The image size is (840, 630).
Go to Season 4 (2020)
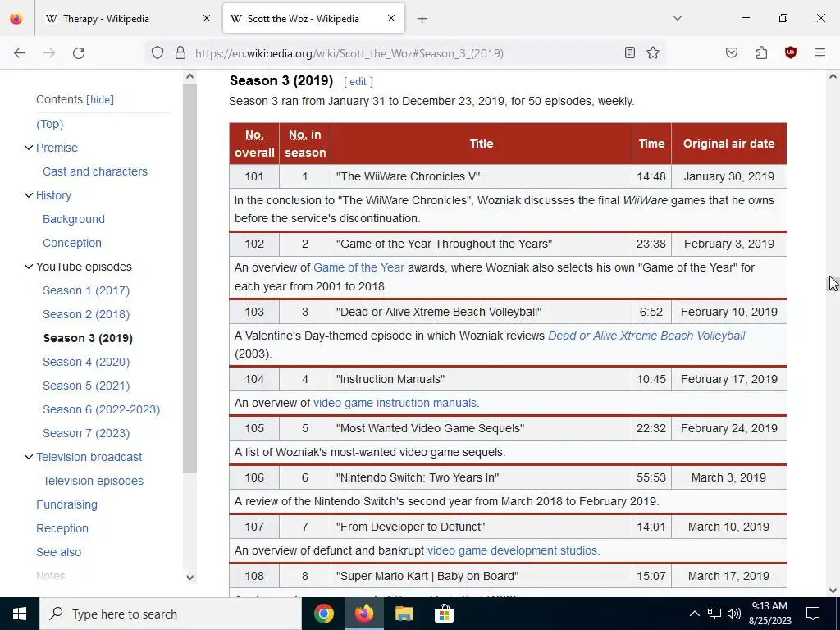(86, 362)
